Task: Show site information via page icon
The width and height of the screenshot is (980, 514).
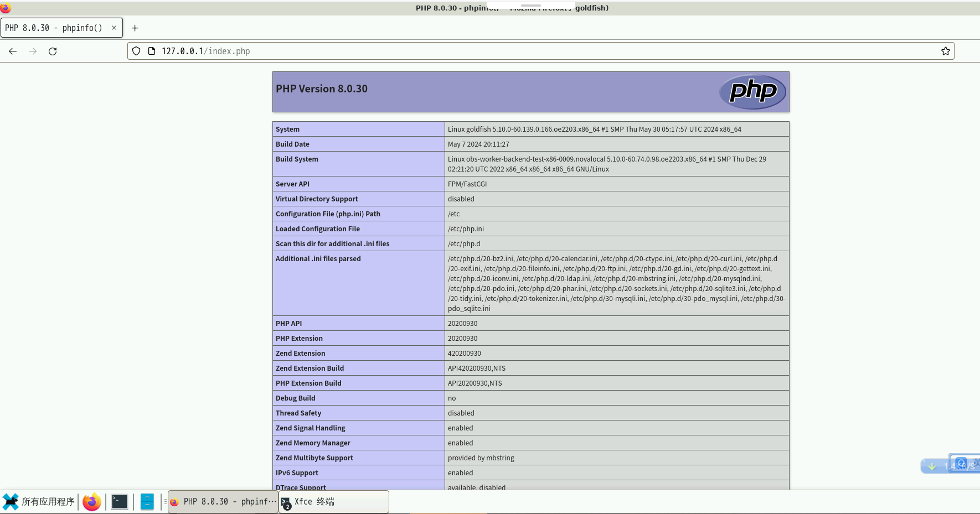Action: [152, 51]
